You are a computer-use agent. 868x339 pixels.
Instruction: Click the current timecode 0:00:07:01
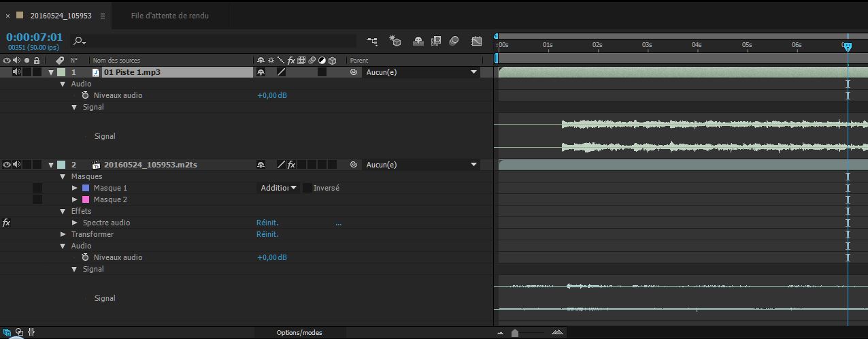pos(34,37)
